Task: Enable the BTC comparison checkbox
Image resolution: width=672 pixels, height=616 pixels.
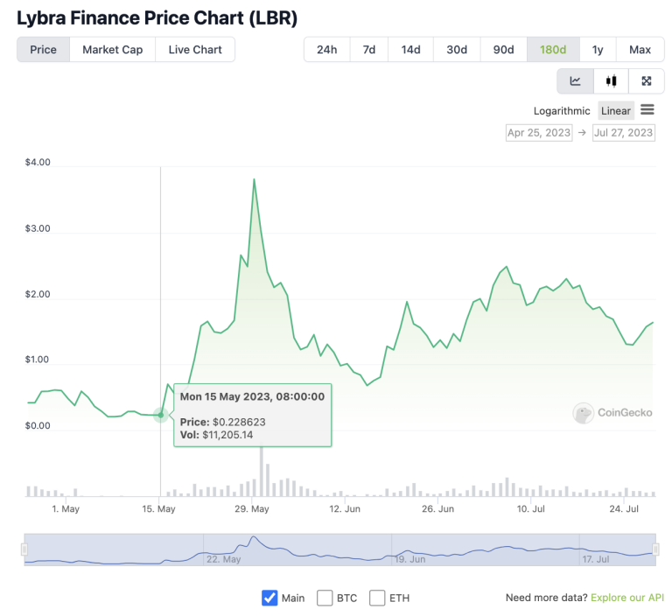Action: pyautogui.click(x=325, y=598)
